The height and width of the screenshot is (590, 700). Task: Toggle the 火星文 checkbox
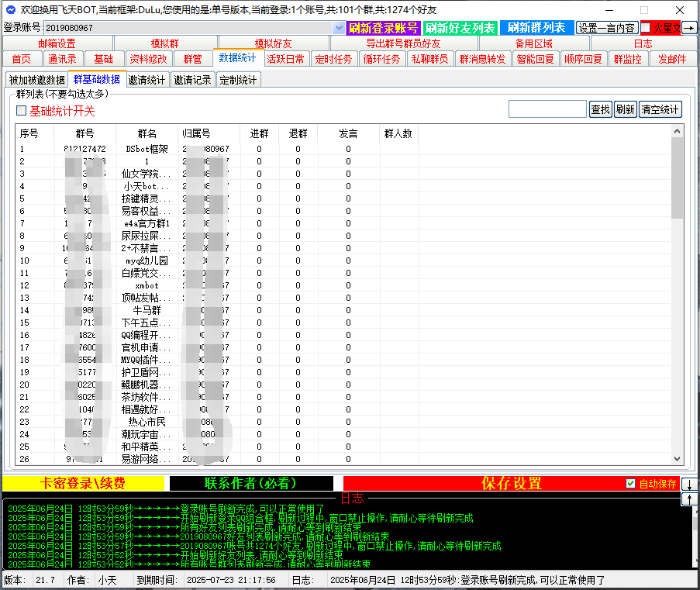(646, 28)
